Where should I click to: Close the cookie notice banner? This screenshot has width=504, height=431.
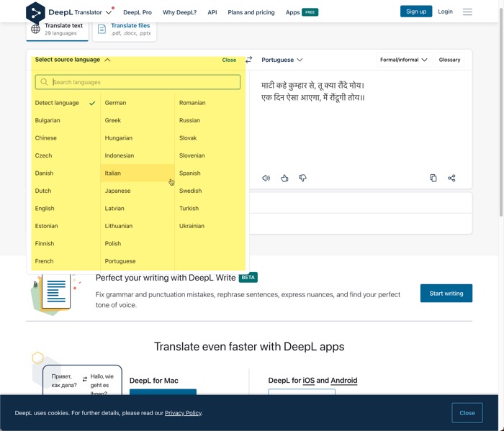(x=467, y=413)
